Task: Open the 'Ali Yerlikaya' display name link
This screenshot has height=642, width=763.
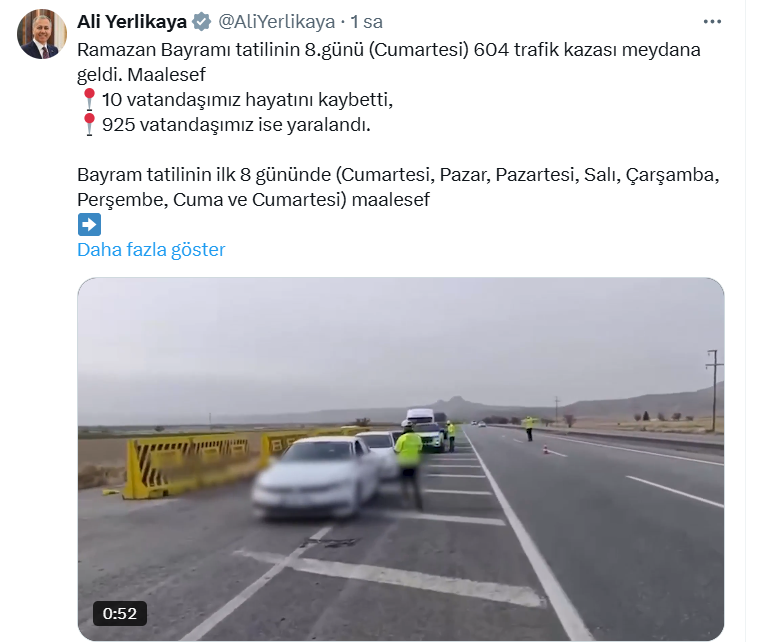Action: point(132,22)
